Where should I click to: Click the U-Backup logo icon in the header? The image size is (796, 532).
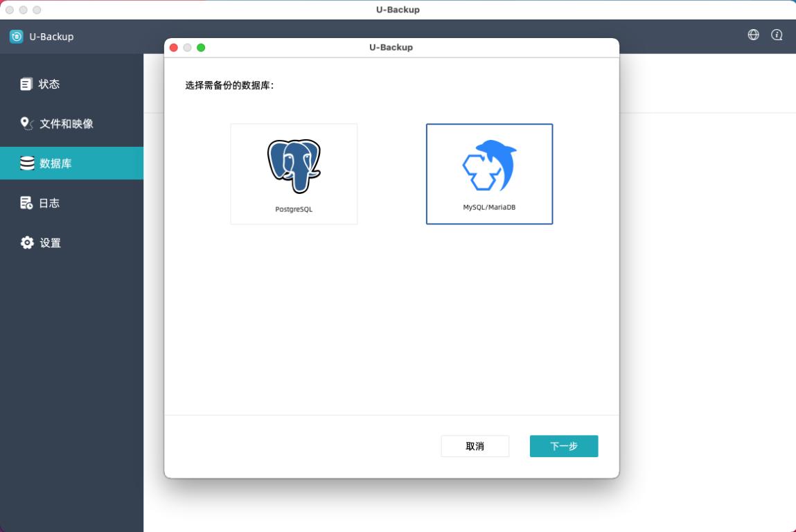point(17,37)
